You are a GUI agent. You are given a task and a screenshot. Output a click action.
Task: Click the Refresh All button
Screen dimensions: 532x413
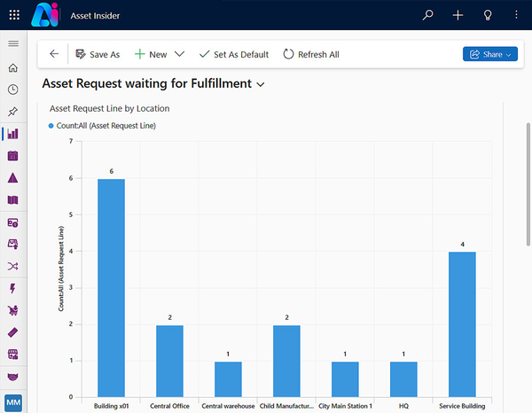(311, 54)
